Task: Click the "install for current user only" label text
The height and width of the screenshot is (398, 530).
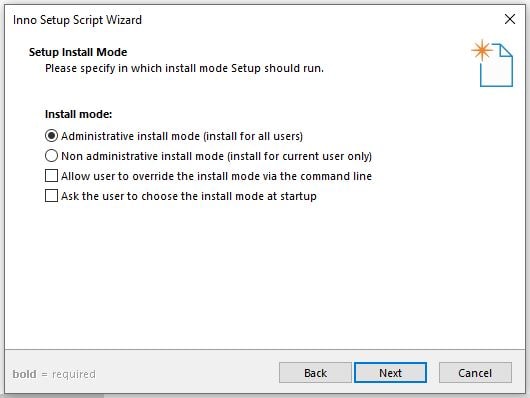Action: tap(299, 156)
